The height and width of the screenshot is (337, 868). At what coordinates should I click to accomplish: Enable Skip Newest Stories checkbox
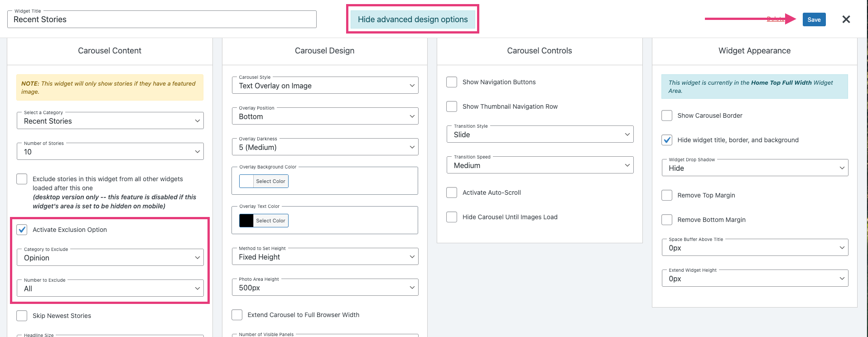click(x=22, y=316)
